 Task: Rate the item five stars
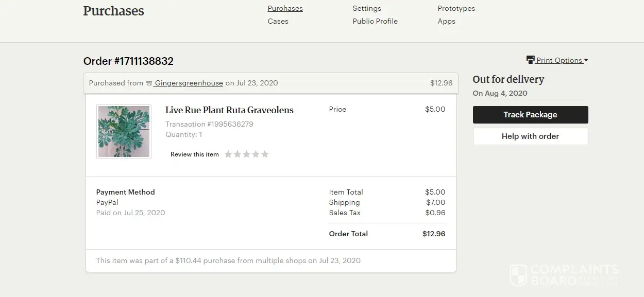[265, 154]
